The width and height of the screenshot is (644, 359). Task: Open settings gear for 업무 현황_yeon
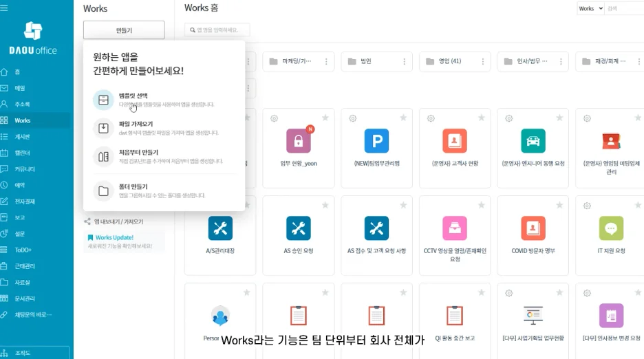coord(274,118)
